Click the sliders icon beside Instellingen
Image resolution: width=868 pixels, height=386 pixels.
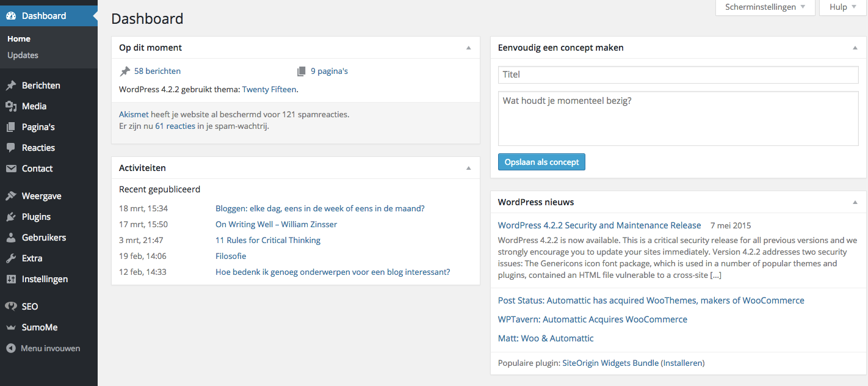pyautogui.click(x=11, y=279)
